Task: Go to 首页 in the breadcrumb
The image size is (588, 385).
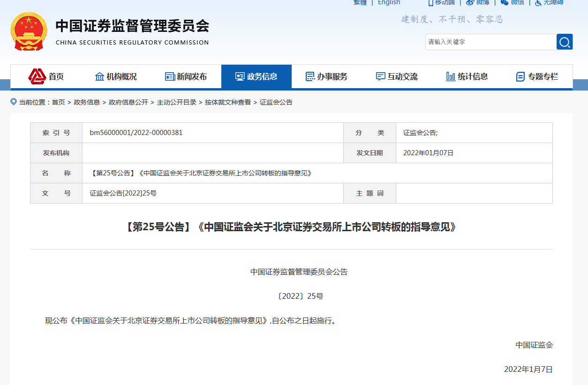Action: tap(59, 102)
